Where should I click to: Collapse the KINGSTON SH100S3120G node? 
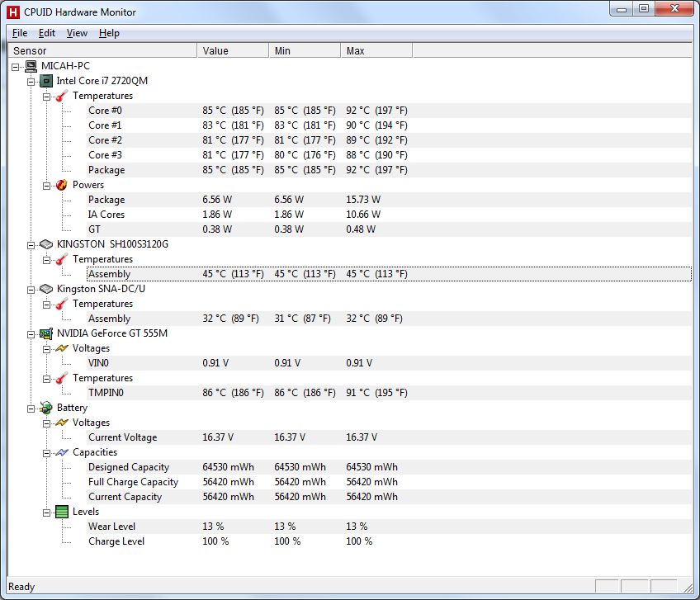(x=31, y=245)
